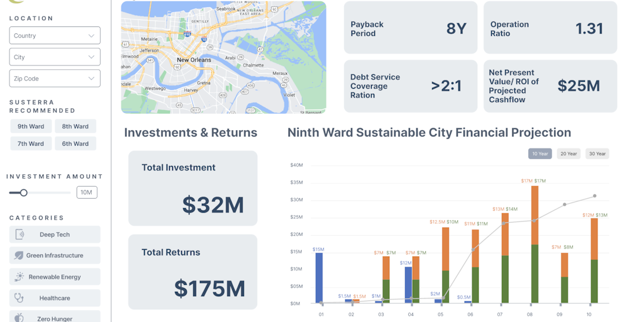Click the Total Returns $175M card
Screen dimensions: 644x322
(193, 272)
